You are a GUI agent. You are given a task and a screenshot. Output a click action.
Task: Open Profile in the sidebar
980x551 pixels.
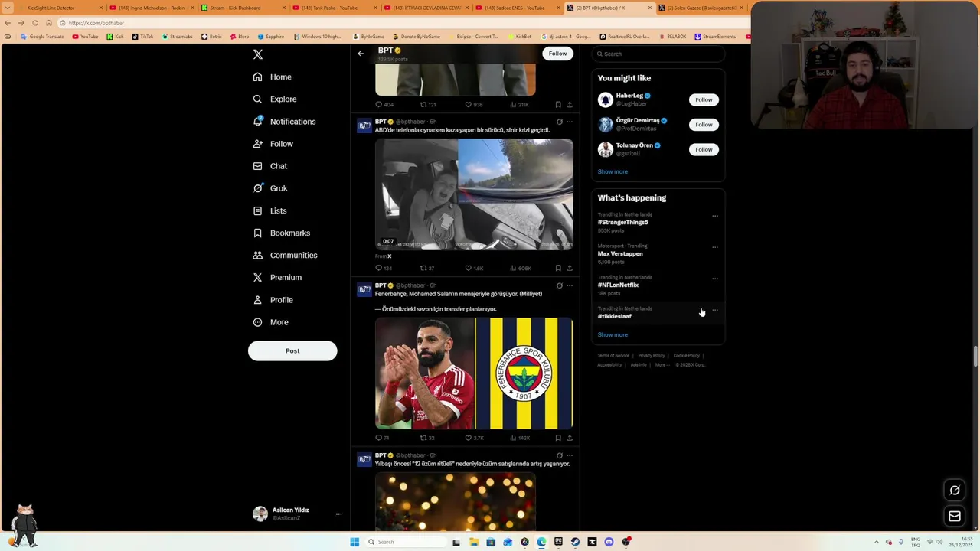[273, 300]
